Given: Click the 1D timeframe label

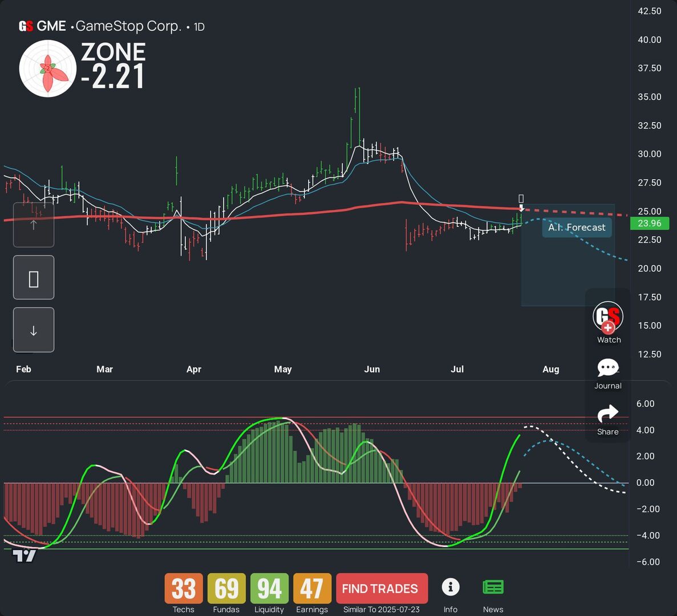Looking at the screenshot, I should [x=198, y=27].
